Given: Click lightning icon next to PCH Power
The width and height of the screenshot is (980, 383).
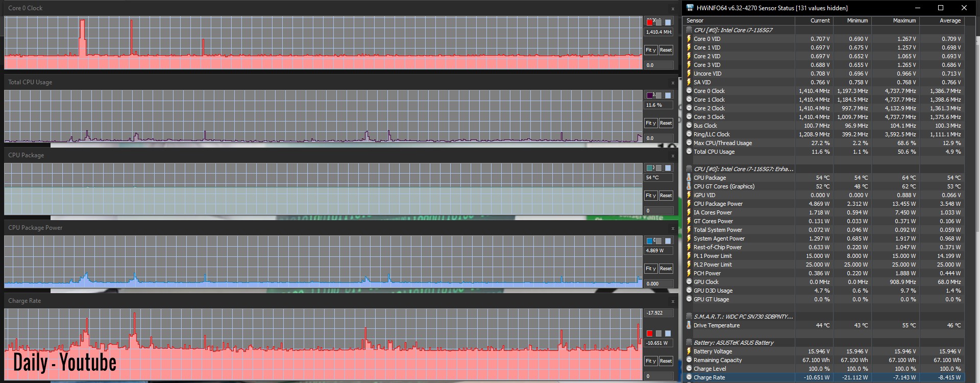Looking at the screenshot, I should 689,273.
